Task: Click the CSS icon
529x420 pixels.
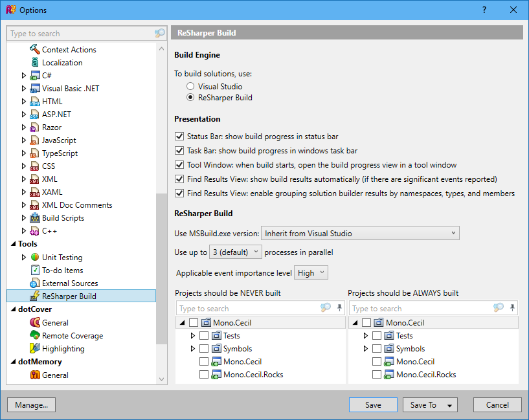Action: 35,166
